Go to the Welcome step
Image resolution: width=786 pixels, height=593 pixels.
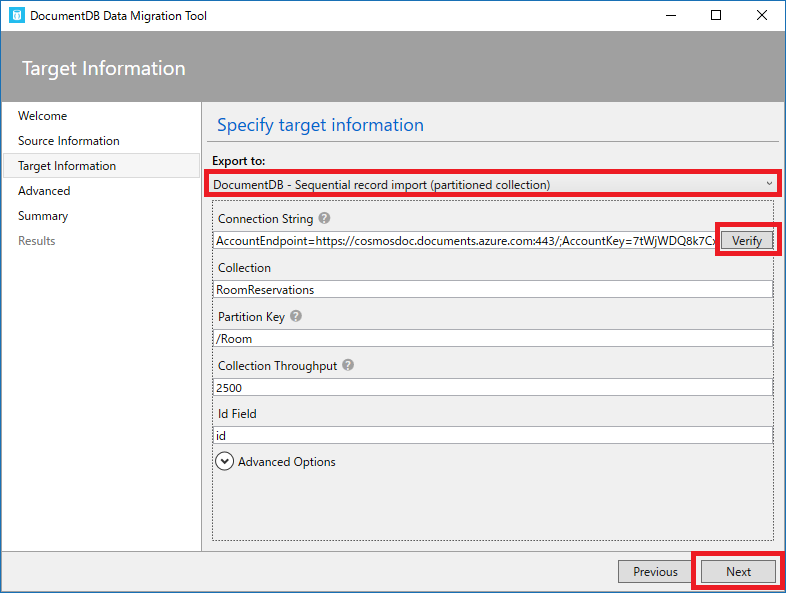click(43, 116)
